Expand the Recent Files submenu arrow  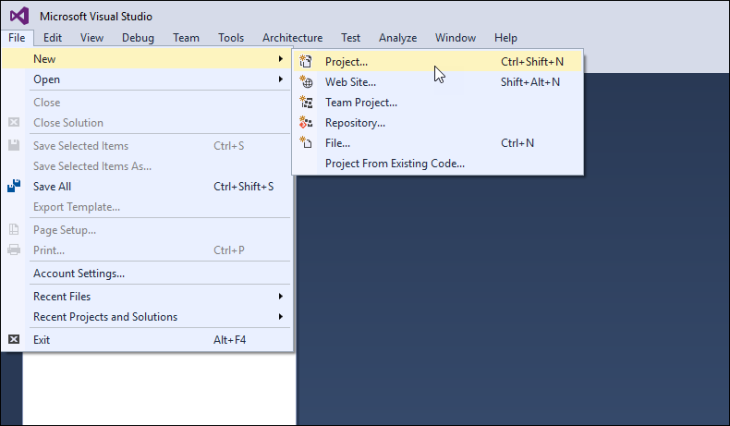click(x=281, y=296)
